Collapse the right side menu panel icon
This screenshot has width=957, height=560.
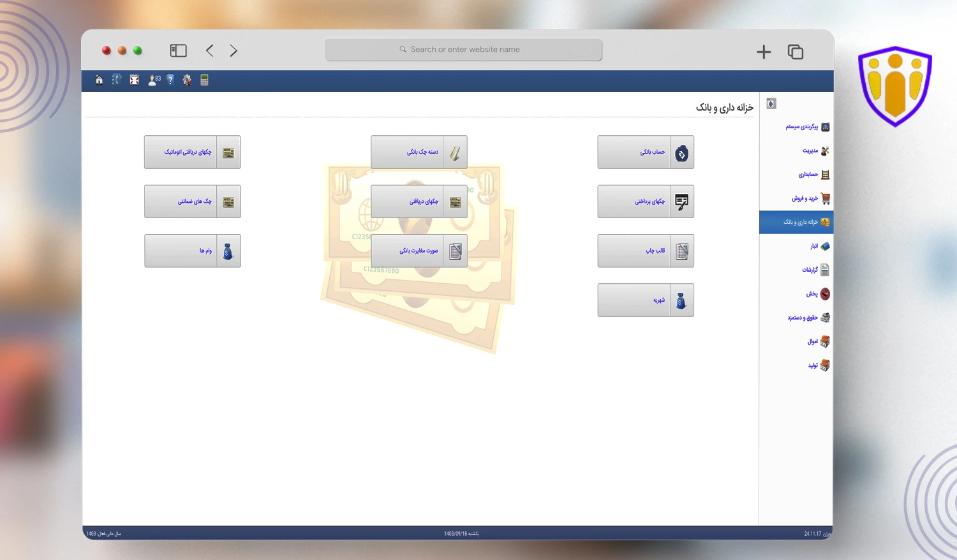pos(771,104)
